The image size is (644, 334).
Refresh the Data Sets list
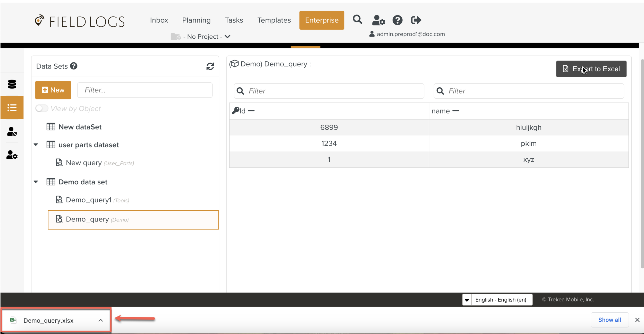tap(210, 66)
